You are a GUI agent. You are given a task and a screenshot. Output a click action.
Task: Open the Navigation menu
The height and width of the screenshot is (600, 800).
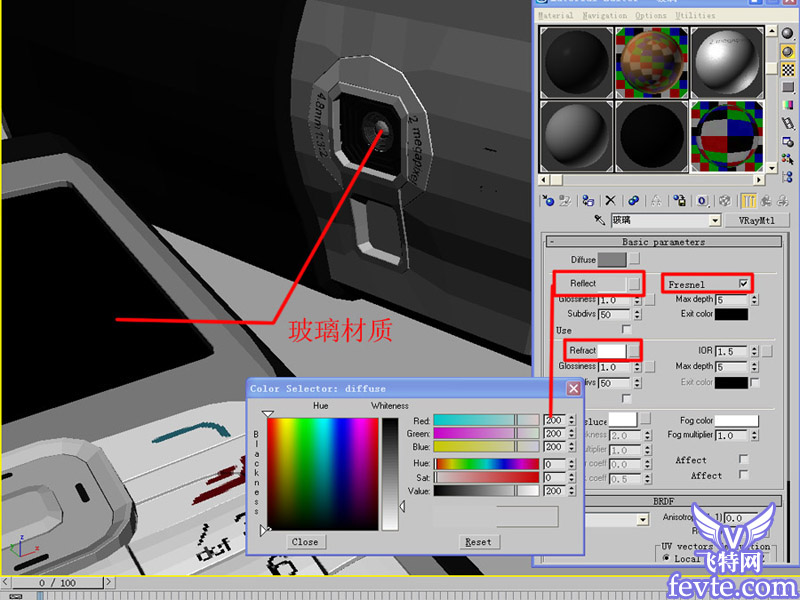pyautogui.click(x=605, y=15)
